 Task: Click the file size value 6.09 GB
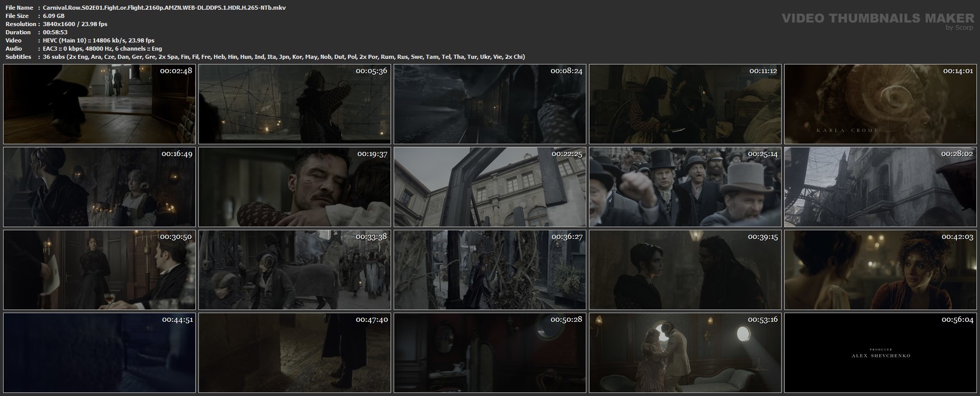[x=54, y=16]
